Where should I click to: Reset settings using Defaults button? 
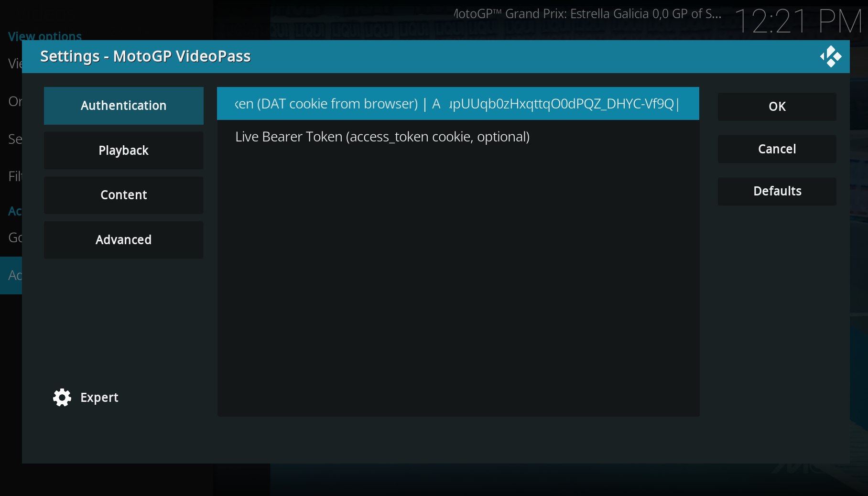777,192
